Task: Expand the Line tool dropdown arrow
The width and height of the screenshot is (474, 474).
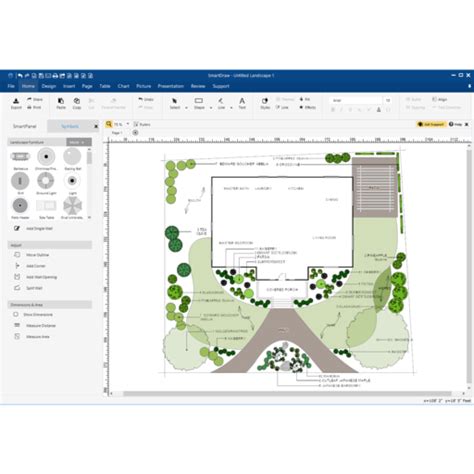Action: point(231,108)
